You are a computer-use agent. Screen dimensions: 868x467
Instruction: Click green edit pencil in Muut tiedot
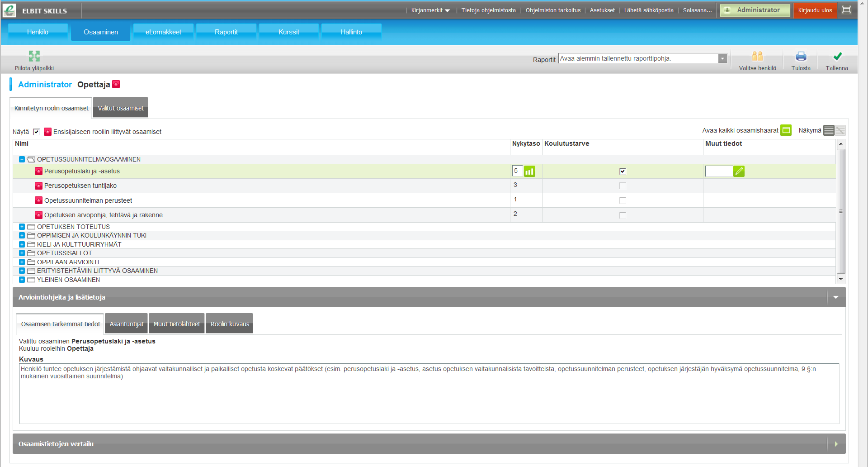[739, 171]
